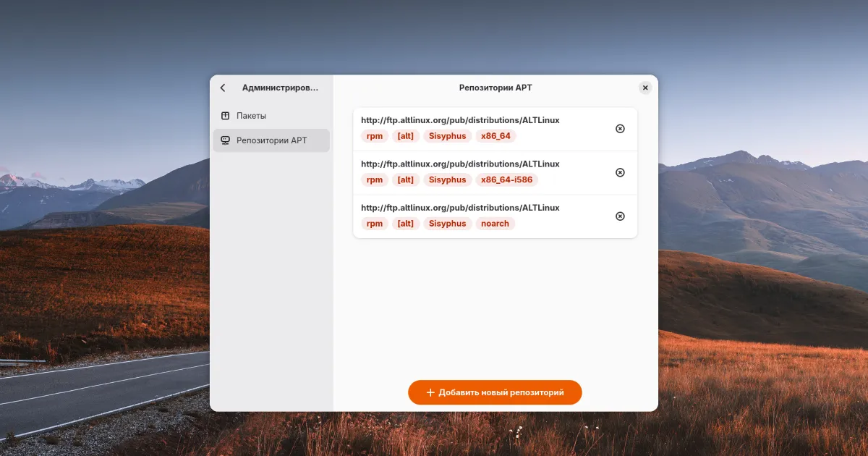Viewport: 868px width, 456px height.
Task: Remove the x86_64 repository with its delete icon
Action: (x=620, y=129)
